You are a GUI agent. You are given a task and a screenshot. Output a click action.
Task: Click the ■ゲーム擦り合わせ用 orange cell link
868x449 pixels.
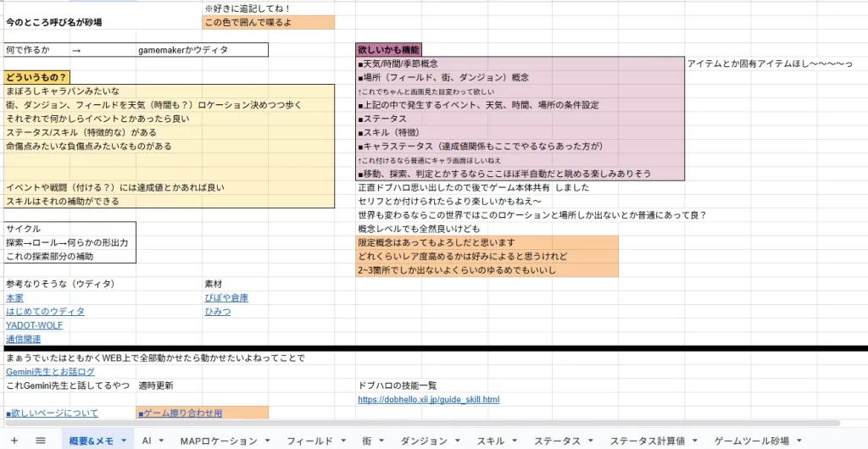pyautogui.click(x=180, y=413)
